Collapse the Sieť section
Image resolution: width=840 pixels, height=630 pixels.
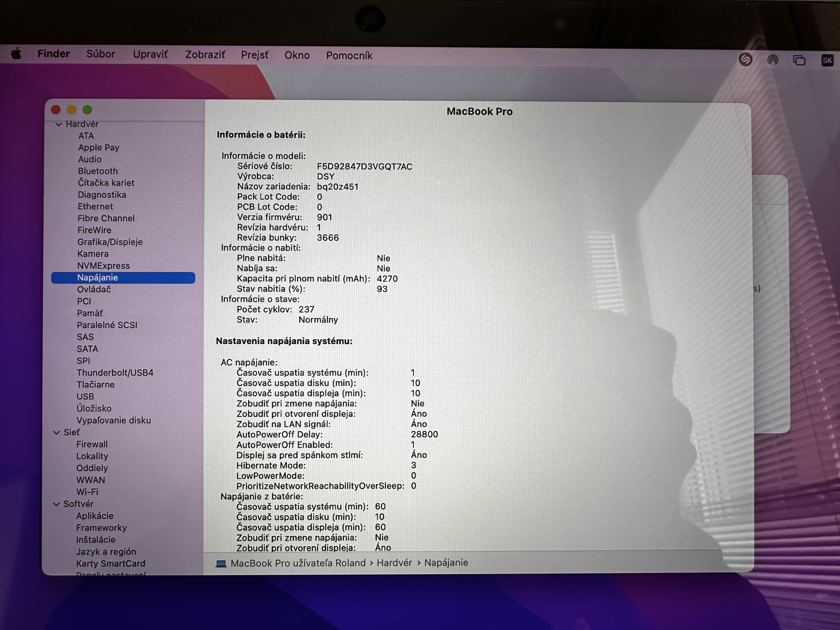(57, 432)
